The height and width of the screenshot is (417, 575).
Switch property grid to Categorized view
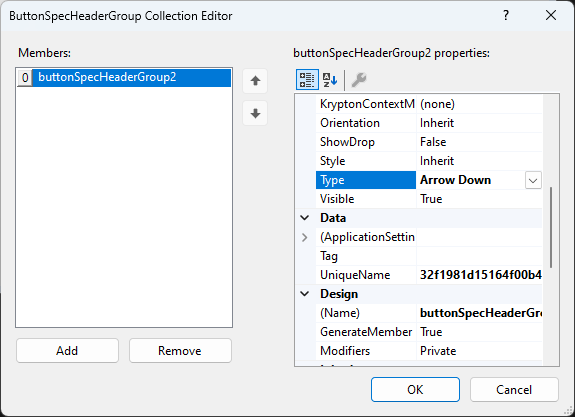307,80
